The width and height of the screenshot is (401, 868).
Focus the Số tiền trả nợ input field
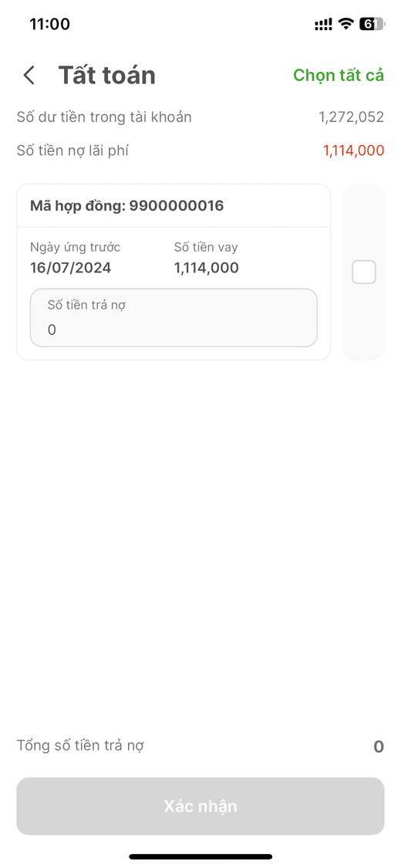174,318
